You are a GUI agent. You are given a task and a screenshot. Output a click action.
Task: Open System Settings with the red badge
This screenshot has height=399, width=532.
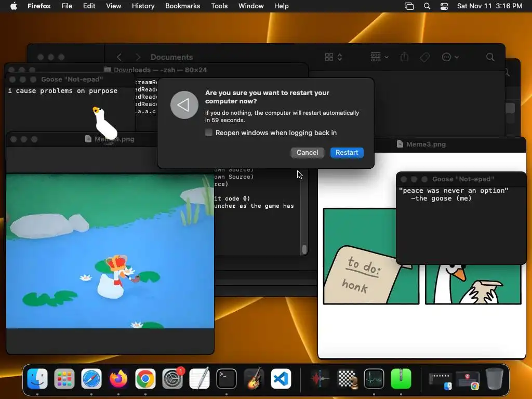pos(172,378)
